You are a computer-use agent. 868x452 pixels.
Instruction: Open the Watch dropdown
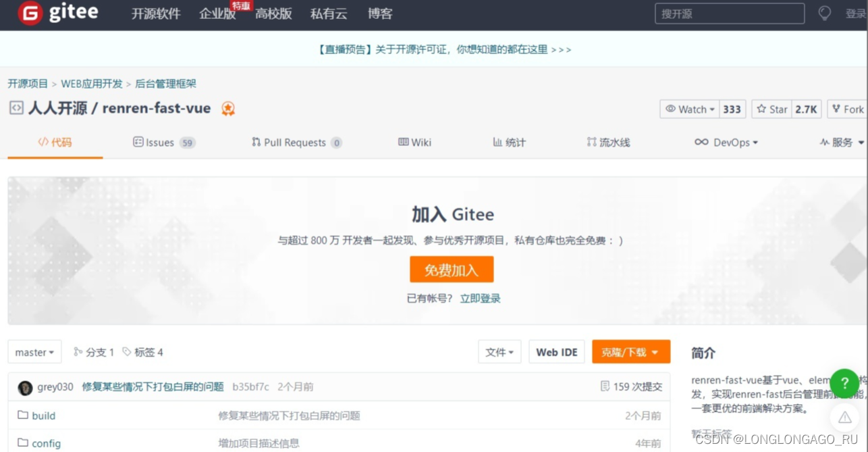point(690,109)
